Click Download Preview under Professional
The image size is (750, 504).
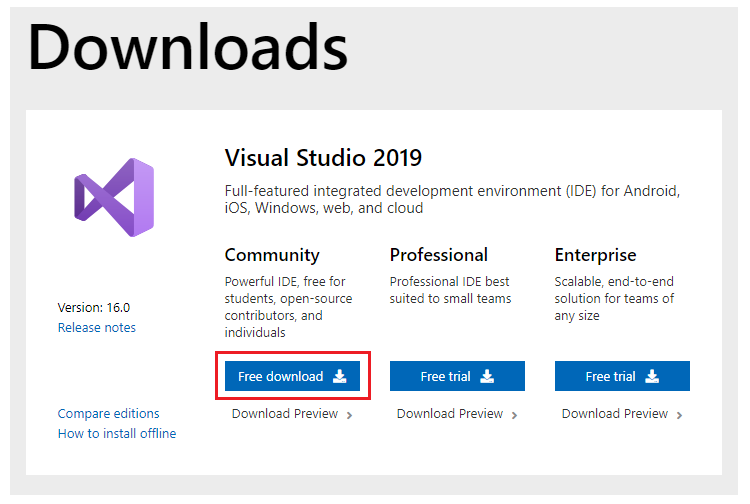[450, 414]
